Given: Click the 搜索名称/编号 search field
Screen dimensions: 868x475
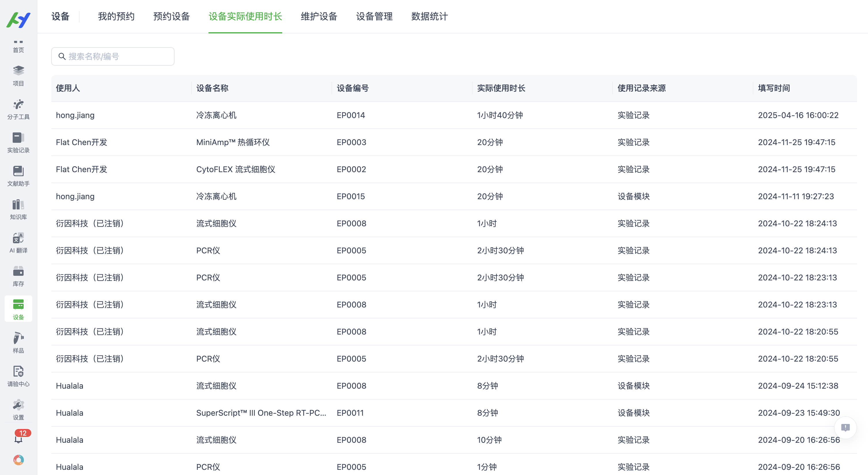Looking at the screenshot, I should (113, 56).
